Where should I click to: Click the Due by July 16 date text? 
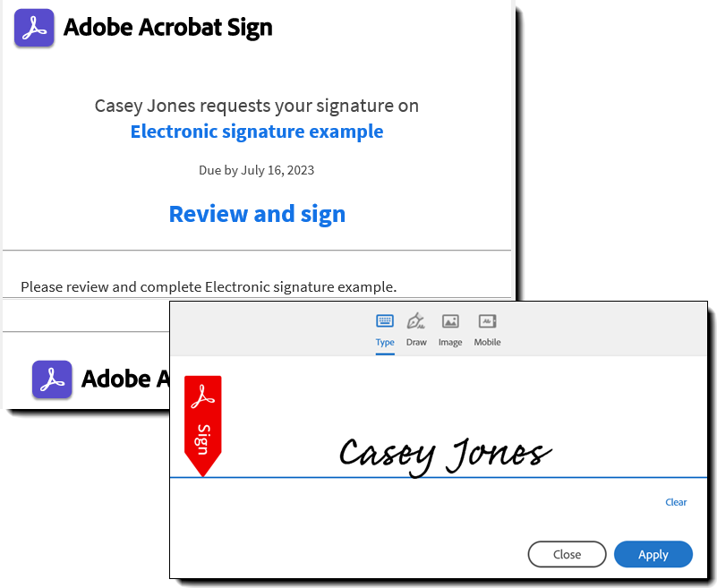(256, 170)
